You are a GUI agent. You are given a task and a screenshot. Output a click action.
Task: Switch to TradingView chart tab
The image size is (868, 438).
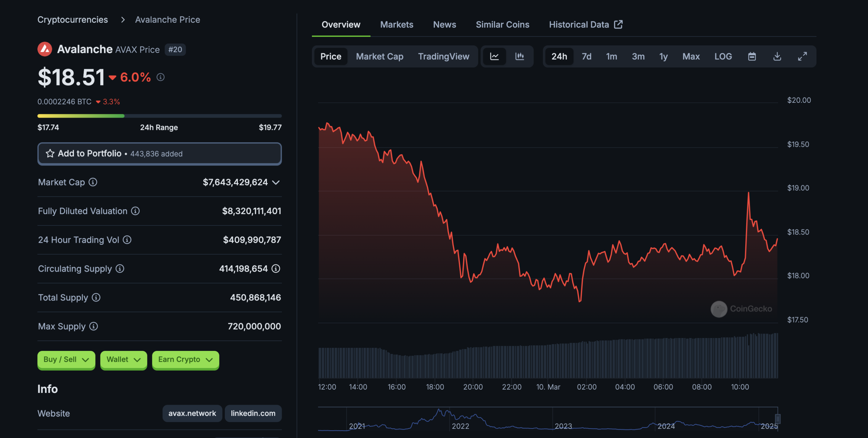[443, 56]
